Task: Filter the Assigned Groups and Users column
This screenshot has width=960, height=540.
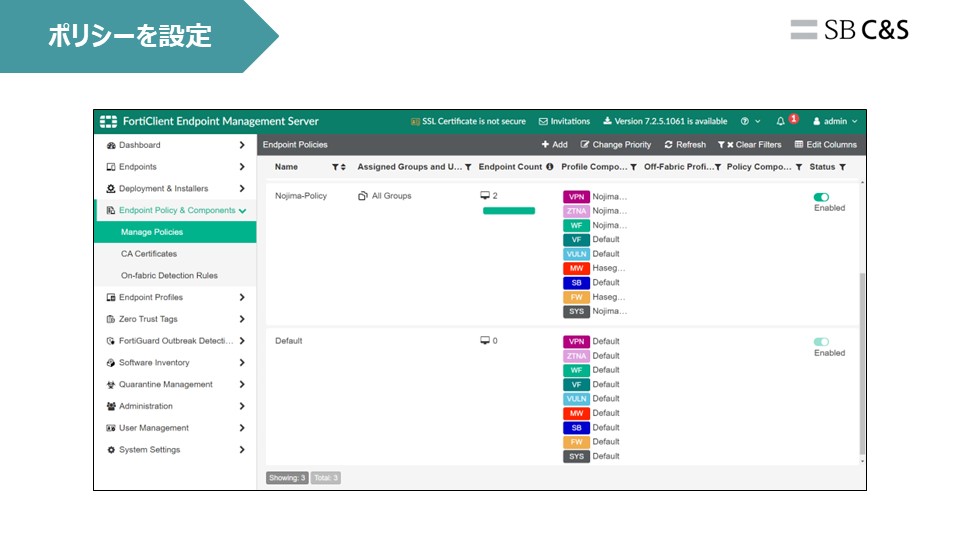Action: 468,167
